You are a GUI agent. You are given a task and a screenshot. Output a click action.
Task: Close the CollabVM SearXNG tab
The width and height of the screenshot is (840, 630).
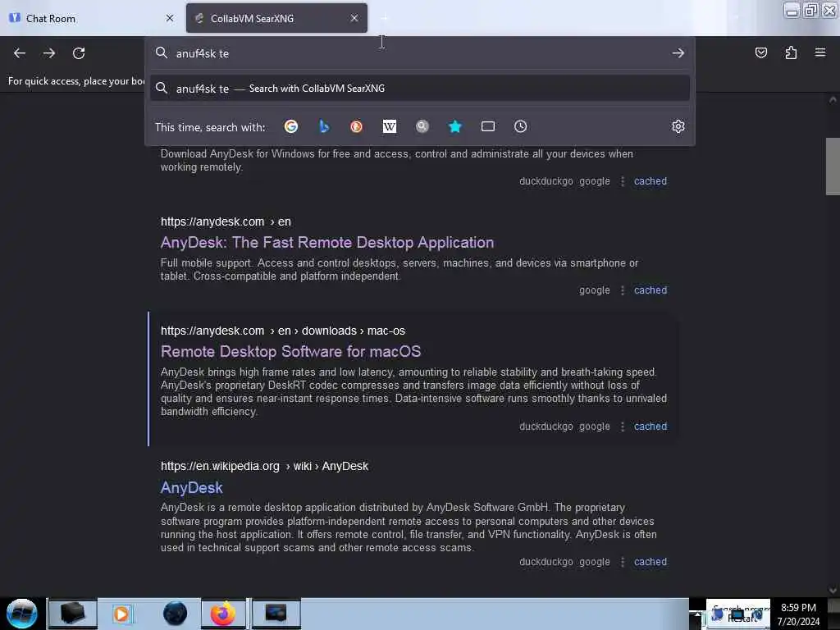(354, 18)
